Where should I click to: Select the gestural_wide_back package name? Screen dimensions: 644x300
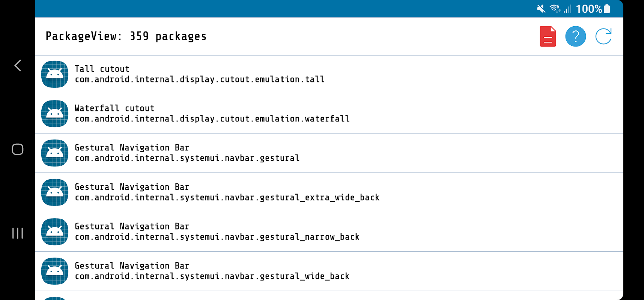(x=212, y=276)
